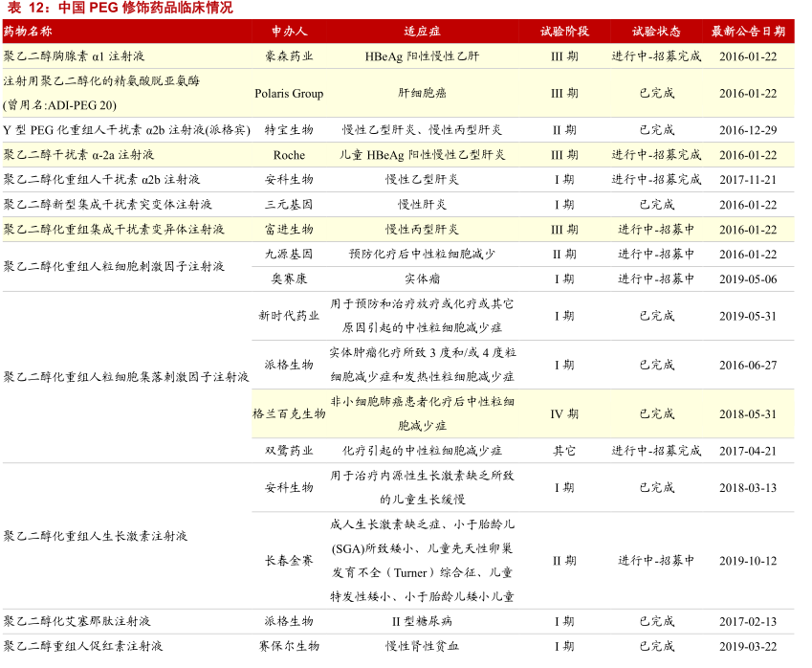Click sponsor cell '特宝生物'

[289, 130]
